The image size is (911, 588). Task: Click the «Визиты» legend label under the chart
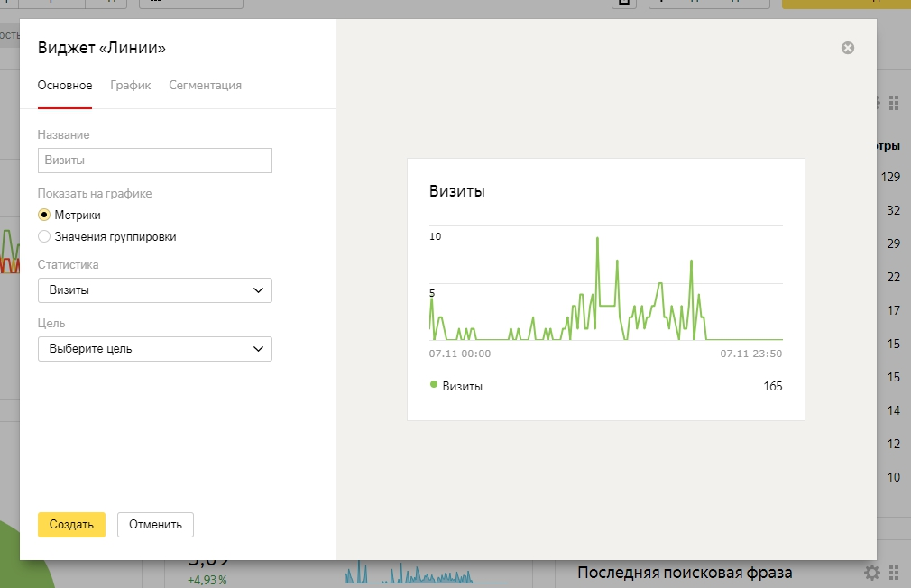(x=462, y=387)
